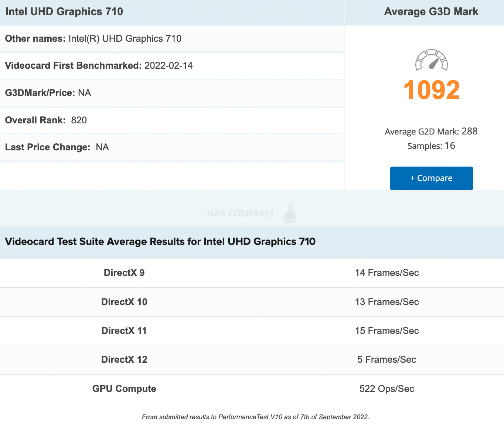Select the DirectX 10 row label
This screenshot has height=427, width=504.
pyautogui.click(x=124, y=302)
